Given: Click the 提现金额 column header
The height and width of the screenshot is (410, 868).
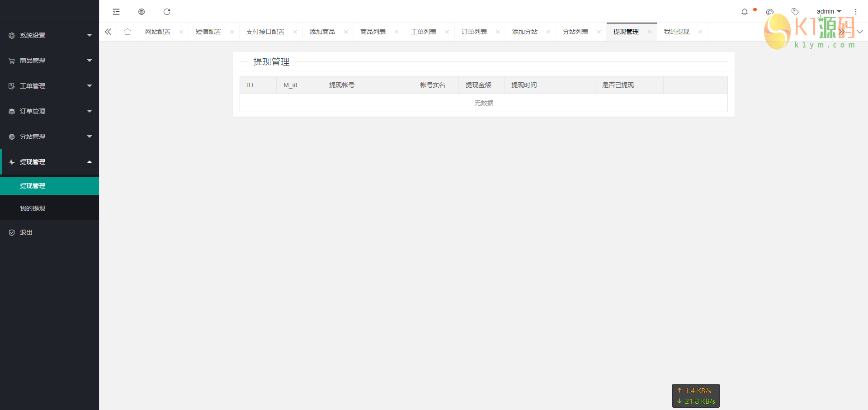Looking at the screenshot, I should 481,85.
